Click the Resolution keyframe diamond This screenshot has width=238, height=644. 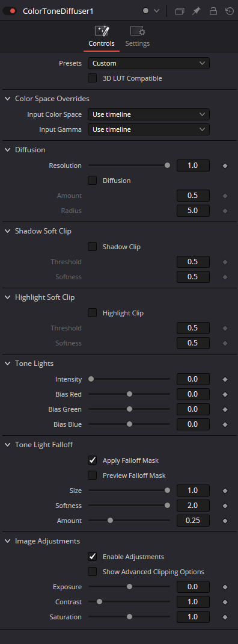pyautogui.click(x=225, y=166)
